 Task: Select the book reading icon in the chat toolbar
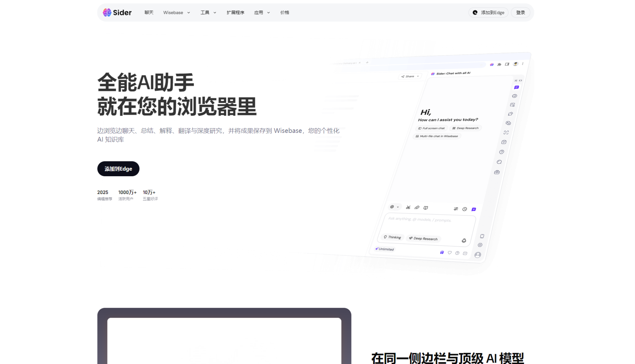[426, 208]
